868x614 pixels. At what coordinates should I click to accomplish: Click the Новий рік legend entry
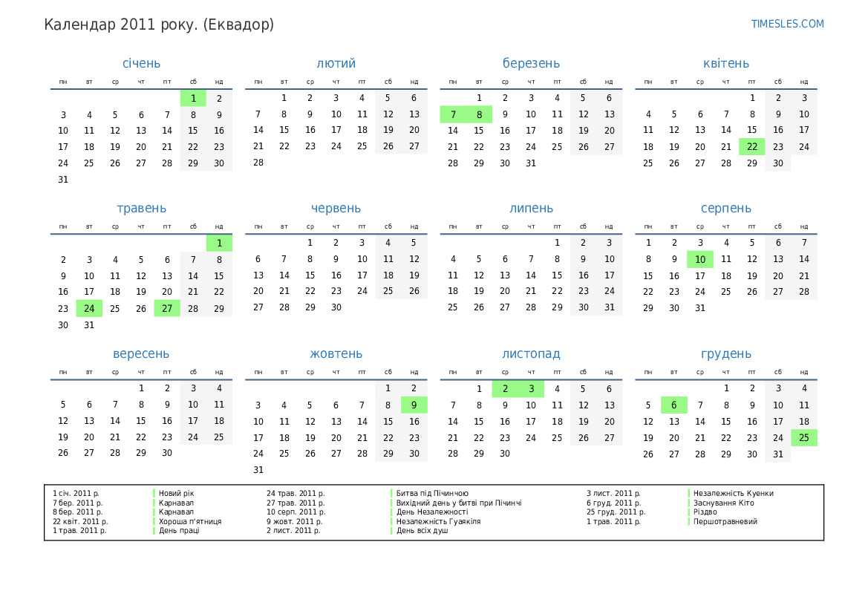click(x=176, y=493)
